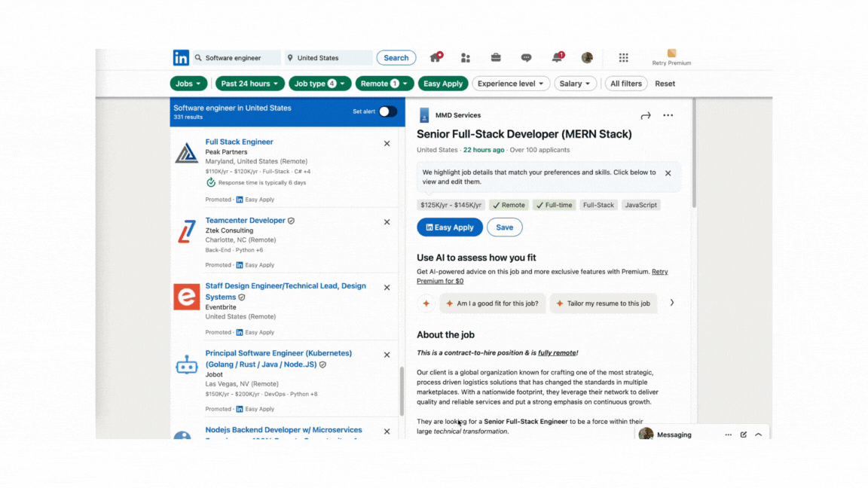
Task: Open the Experience level dropdown
Action: (510, 84)
